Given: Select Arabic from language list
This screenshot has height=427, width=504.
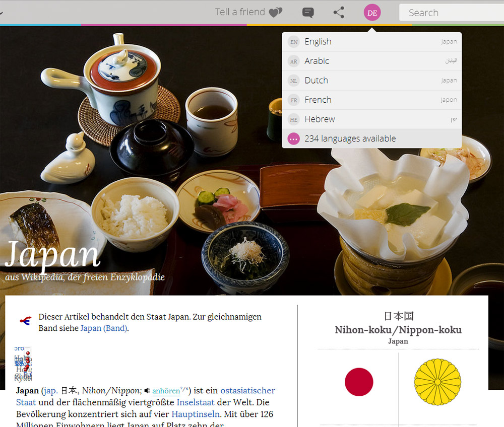Looking at the screenshot, I should pyautogui.click(x=371, y=61).
